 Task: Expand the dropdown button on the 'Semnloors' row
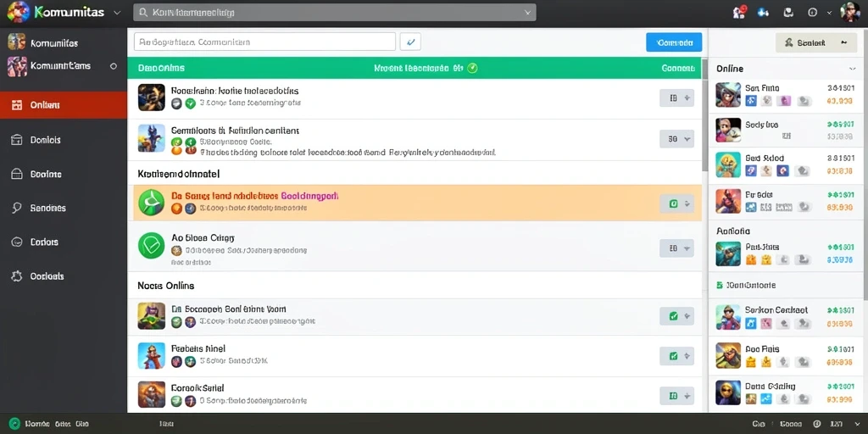pos(676,139)
